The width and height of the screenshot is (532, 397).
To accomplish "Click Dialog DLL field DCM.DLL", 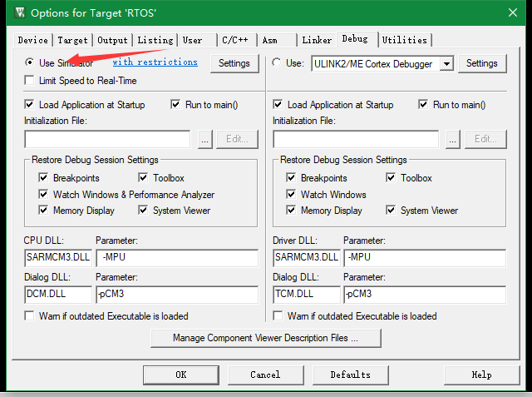I will [58, 295].
